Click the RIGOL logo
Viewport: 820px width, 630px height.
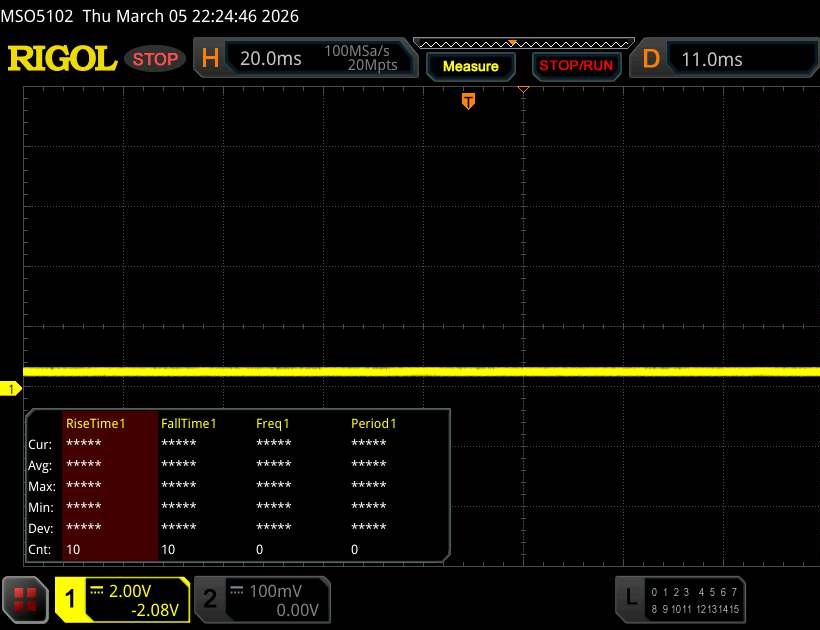click(x=62, y=59)
